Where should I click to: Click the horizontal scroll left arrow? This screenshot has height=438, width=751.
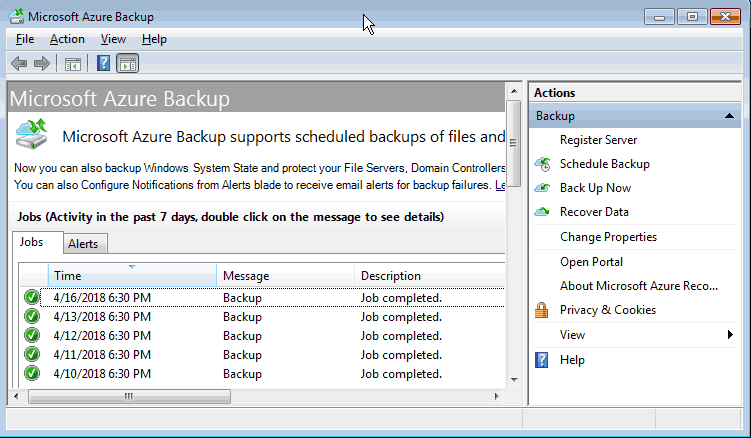coord(16,396)
